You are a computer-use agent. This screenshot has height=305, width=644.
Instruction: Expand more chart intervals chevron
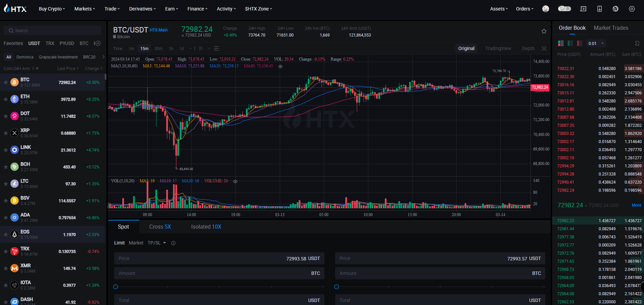(191, 48)
